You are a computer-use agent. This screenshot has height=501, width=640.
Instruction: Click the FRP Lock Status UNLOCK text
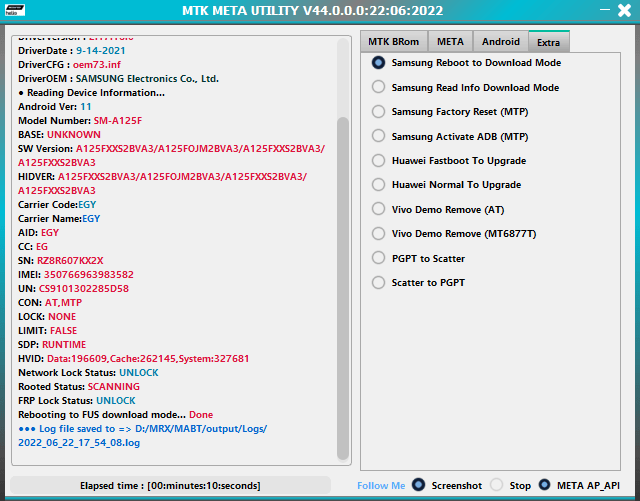coord(116,401)
